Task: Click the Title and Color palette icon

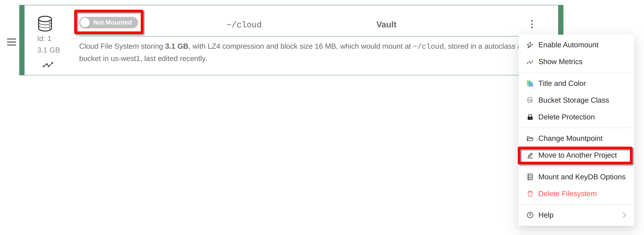Action: [530, 83]
